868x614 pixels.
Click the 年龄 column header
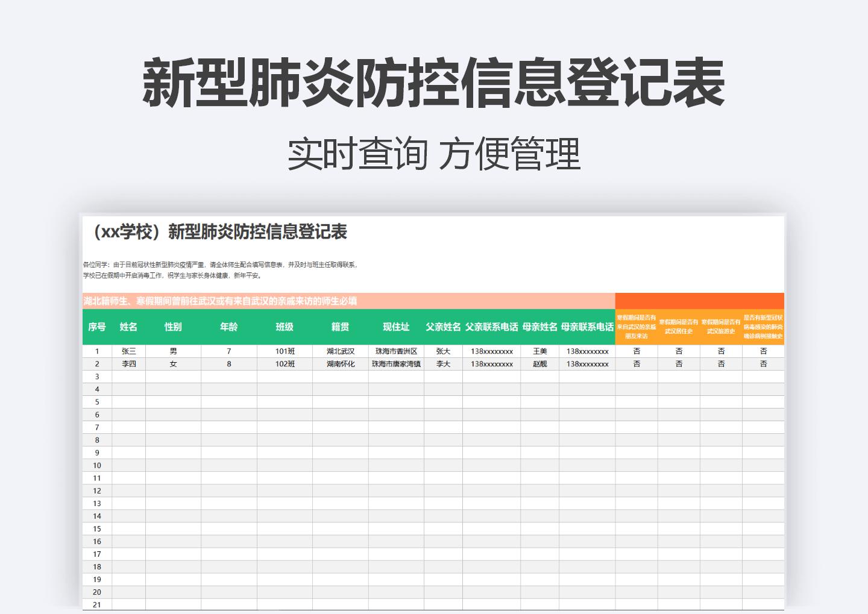[228, 327]
